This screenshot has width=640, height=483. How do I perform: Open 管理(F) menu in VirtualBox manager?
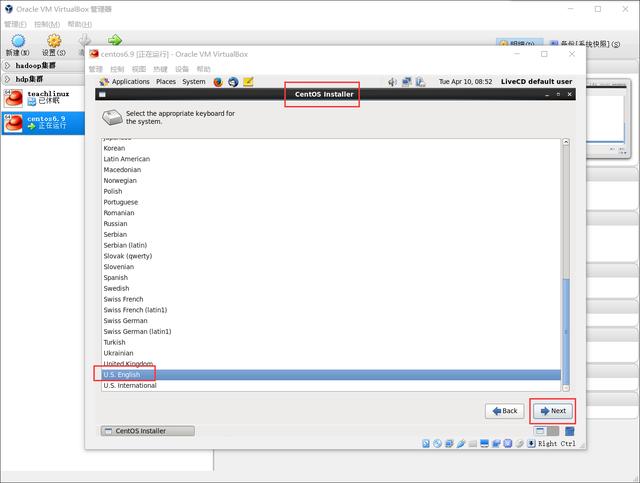click(15, 24)
